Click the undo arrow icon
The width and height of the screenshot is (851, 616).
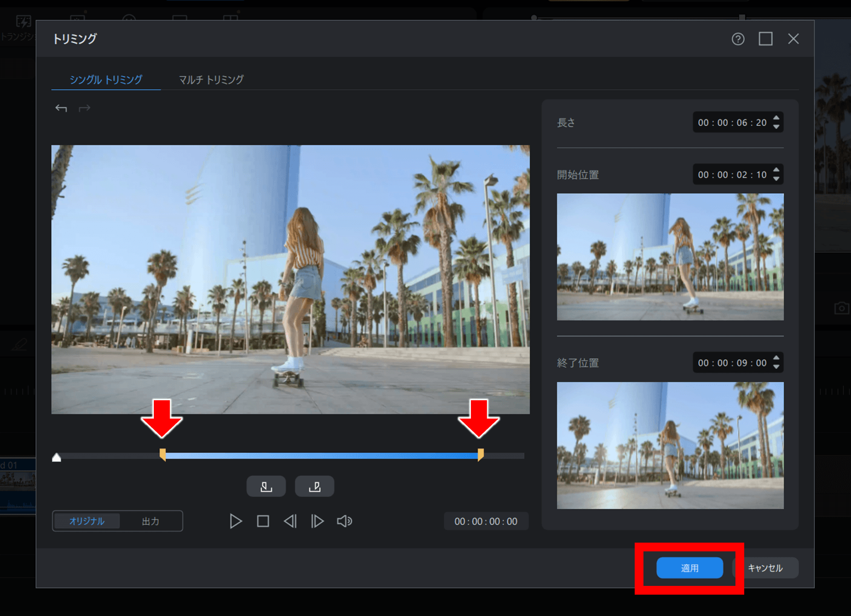click(x=61, y=108)
